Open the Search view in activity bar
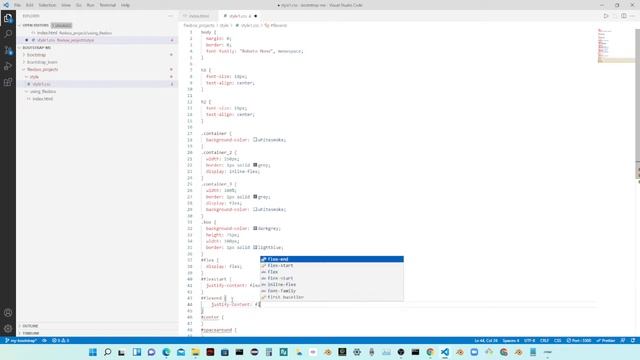This screenshot has height=360, width=640. click(8, 34)
